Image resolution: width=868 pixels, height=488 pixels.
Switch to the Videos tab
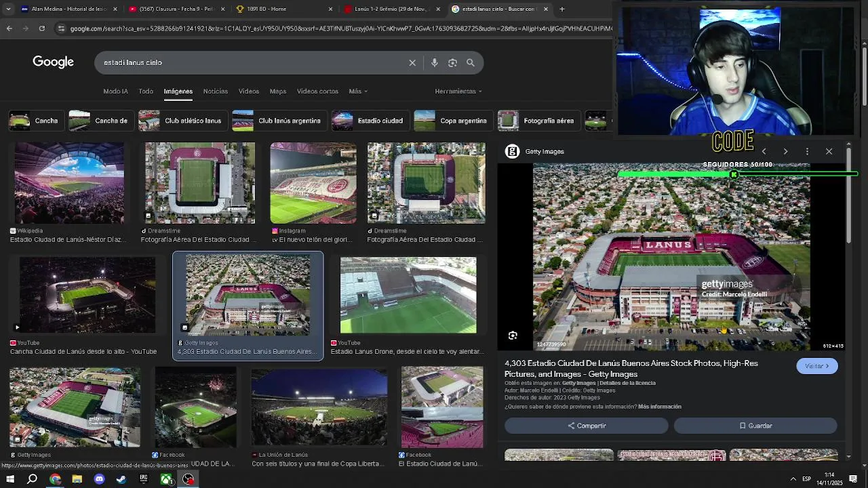(x=249, y=91)
